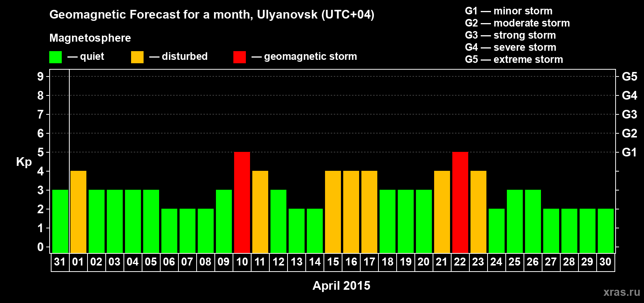Click the Magnetosphere heading
The image size is (644, 303).
tap(90, 38)
